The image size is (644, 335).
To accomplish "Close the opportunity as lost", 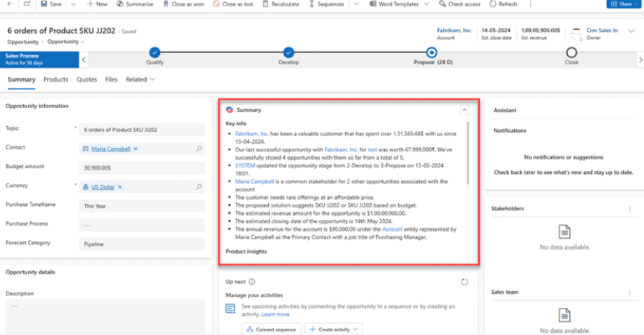I will (233, 3).
